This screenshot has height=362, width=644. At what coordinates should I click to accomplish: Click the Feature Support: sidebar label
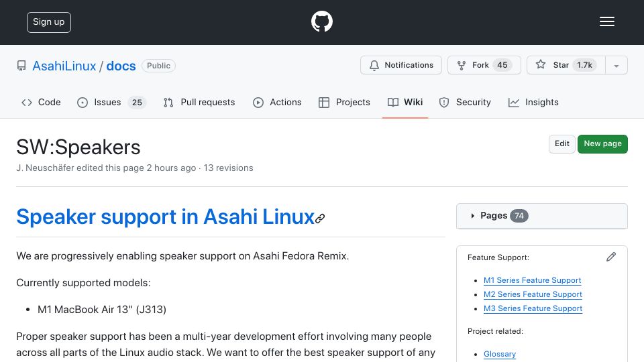tap(498, 257)
